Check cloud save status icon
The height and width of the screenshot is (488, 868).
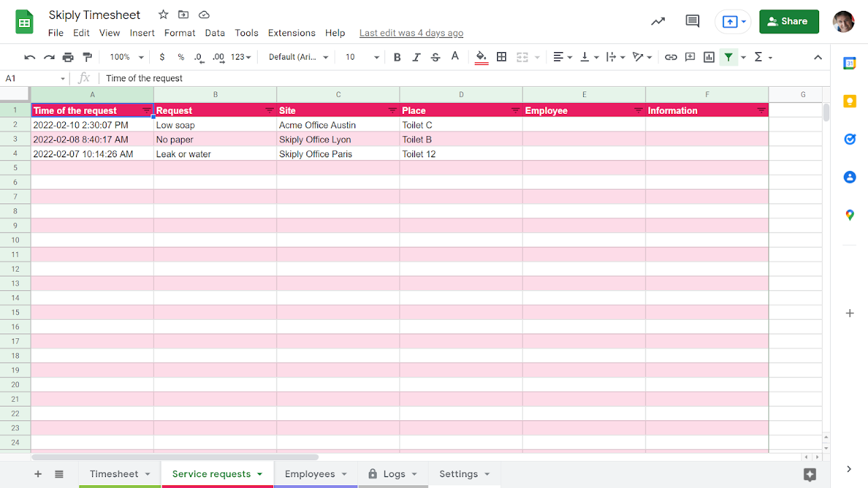(x=203, y=15)
